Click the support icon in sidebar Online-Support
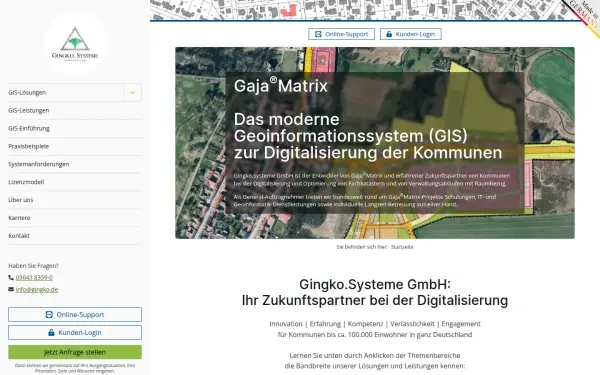 49,315
